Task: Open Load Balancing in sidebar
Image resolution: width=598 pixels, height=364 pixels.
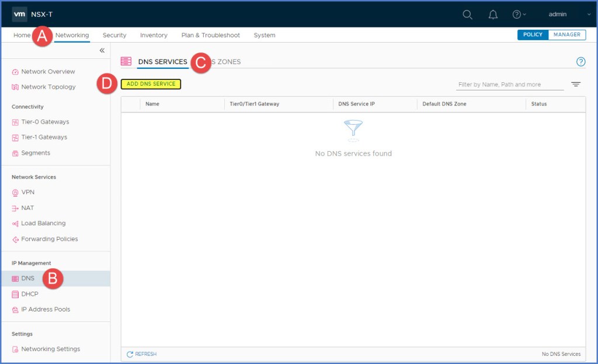Action: pyautogui.click(x=43, y=223)
